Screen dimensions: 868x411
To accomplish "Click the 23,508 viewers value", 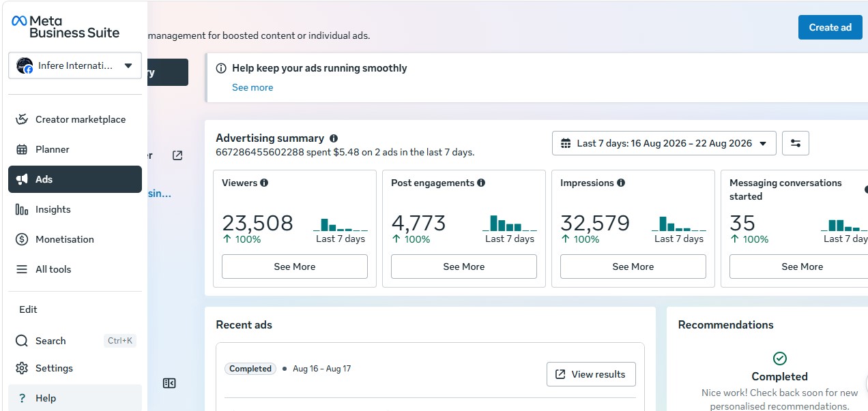I will (x=257, y=223).
